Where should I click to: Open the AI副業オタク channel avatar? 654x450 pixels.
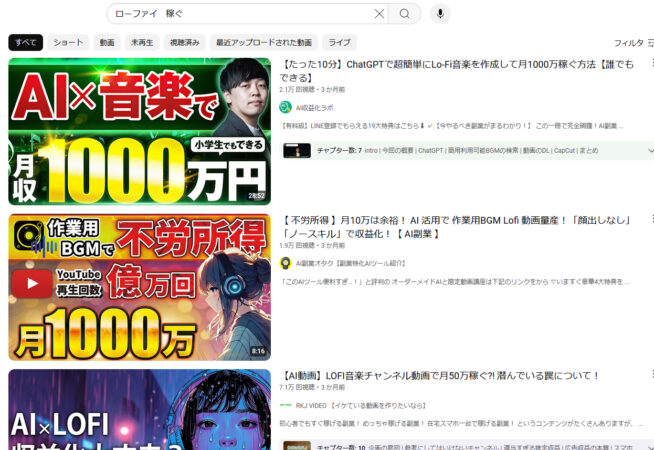tap(285, 263)
